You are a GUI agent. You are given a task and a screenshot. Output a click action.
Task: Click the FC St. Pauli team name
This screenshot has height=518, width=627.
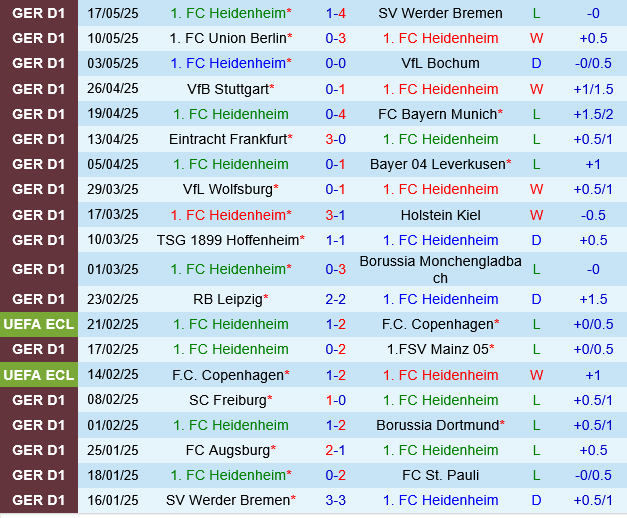440,475
